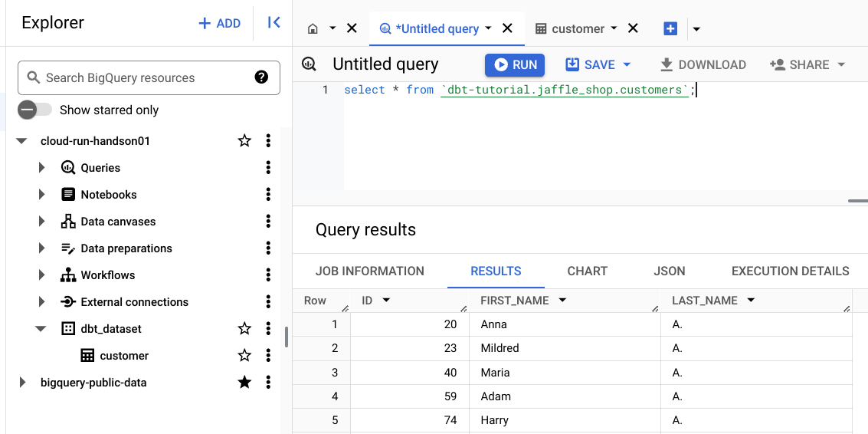
Task: Open more actions for Notebooks
Action: pyautogui.click(x=268, y=194)
